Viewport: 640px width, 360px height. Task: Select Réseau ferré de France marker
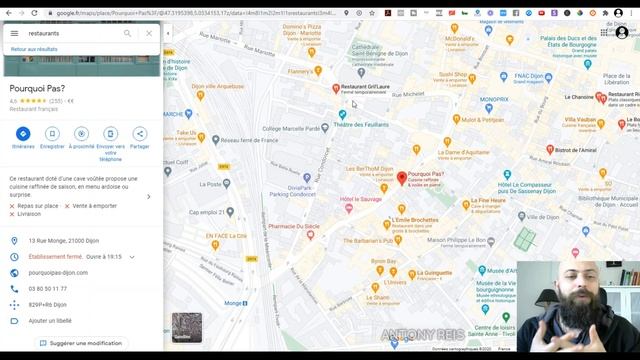click(216, 140)
